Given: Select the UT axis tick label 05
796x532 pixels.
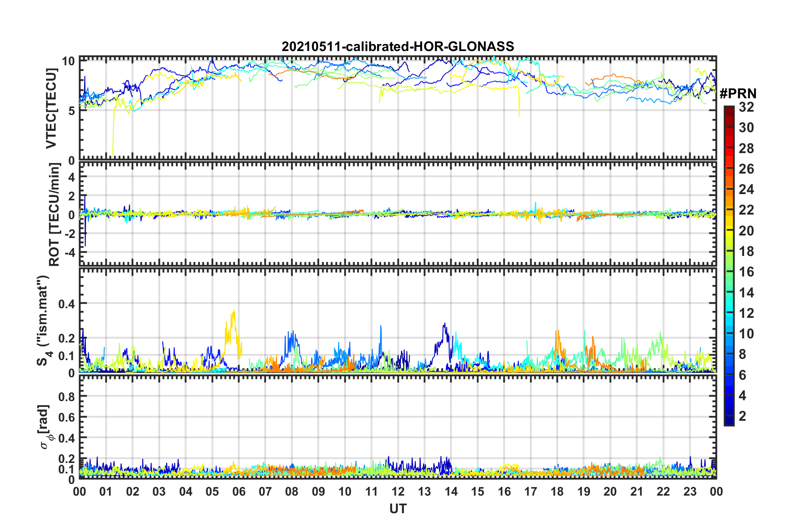Looking at the screenshot, I should (x=212, y=491).
